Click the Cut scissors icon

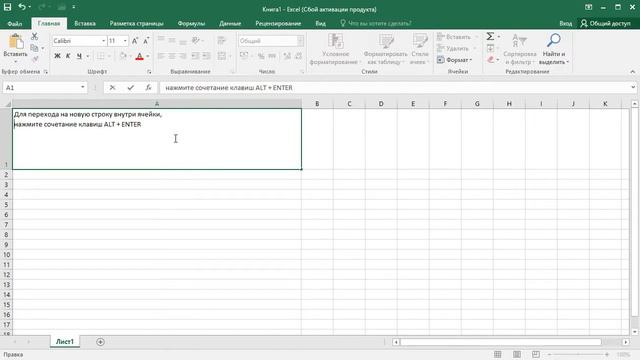point(35,37)
